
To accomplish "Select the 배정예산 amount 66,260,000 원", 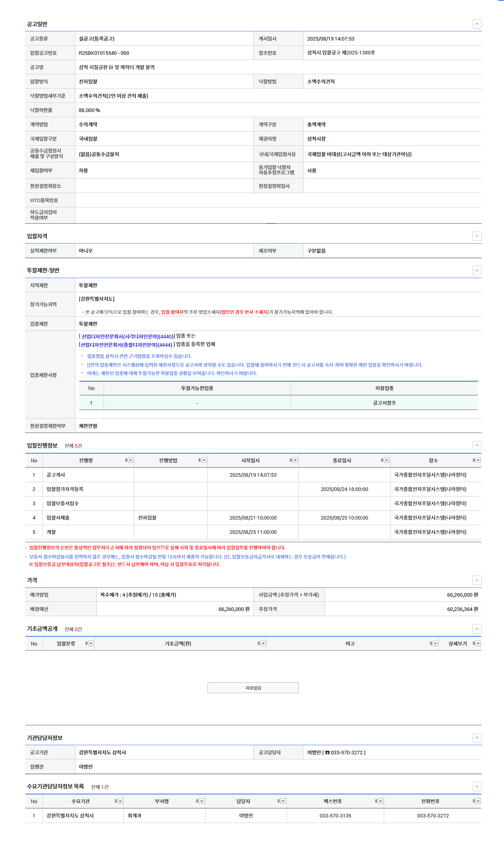I will [234, 609].
